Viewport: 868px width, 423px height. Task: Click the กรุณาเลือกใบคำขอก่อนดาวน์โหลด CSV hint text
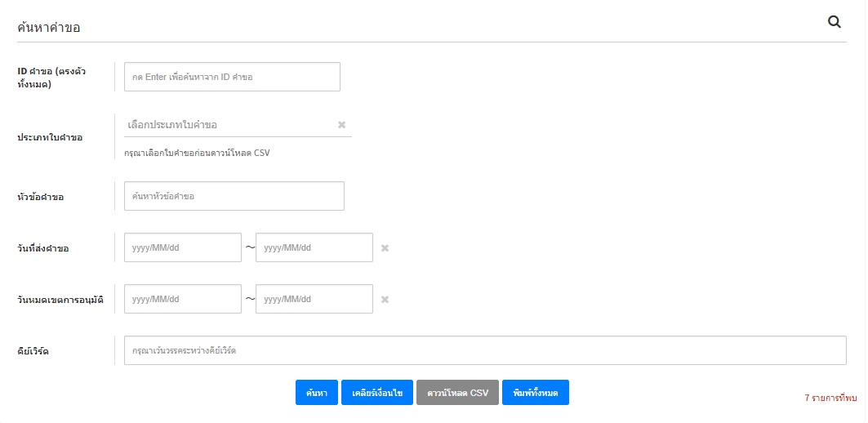click(x=197, y=153)
